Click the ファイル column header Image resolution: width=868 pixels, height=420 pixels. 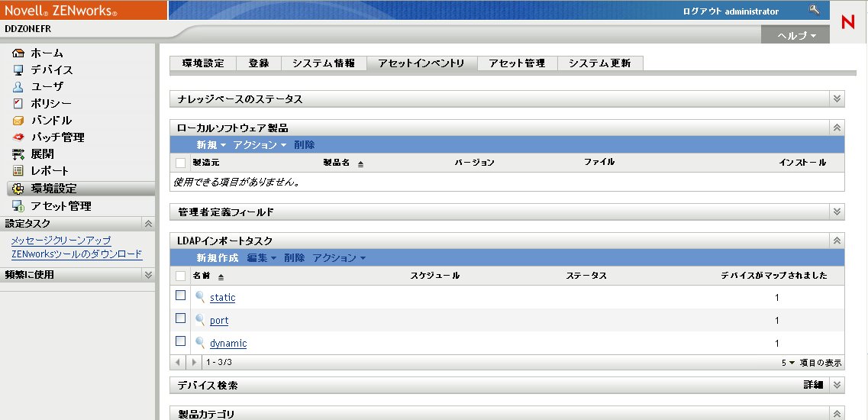tap(599, 163)
